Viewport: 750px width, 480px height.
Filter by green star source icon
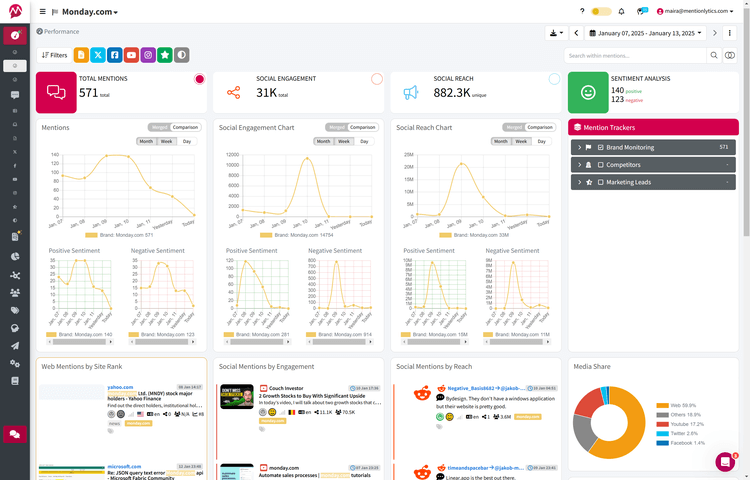click(165, 55)
